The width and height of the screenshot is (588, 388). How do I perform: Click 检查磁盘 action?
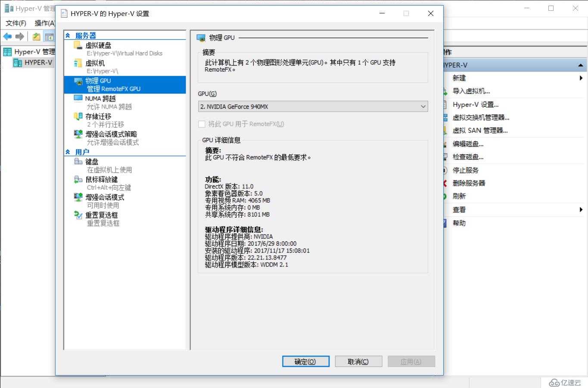(468, 157)
